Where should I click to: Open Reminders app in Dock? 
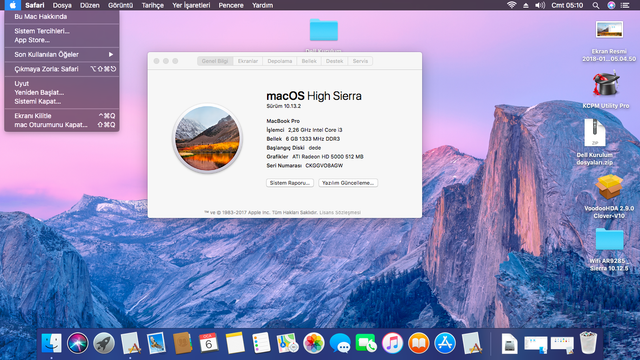(261, 343)
